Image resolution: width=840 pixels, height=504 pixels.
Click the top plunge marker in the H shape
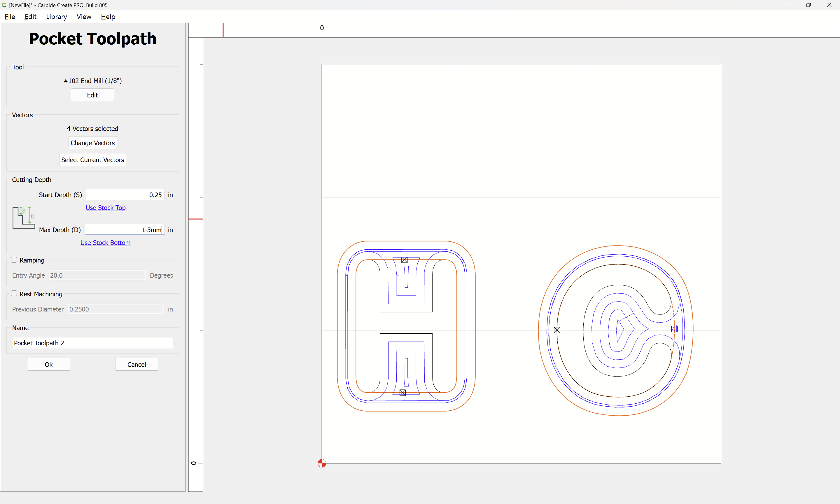click(x=404, y=260)
